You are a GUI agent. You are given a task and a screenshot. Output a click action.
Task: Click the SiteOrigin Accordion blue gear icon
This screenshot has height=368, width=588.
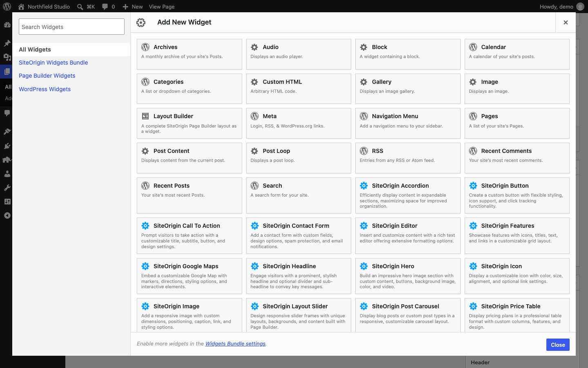(x=364, y=186)
